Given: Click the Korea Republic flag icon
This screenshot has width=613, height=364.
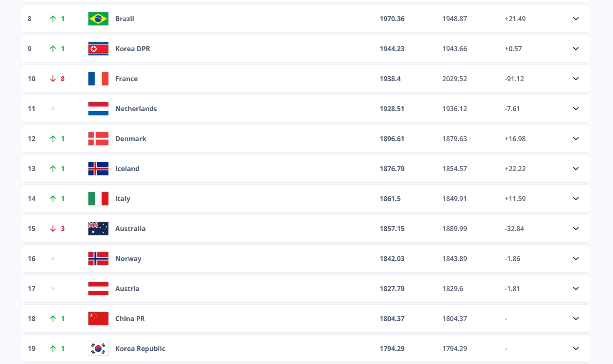Looking at the screenshot, I should point(98,349).
